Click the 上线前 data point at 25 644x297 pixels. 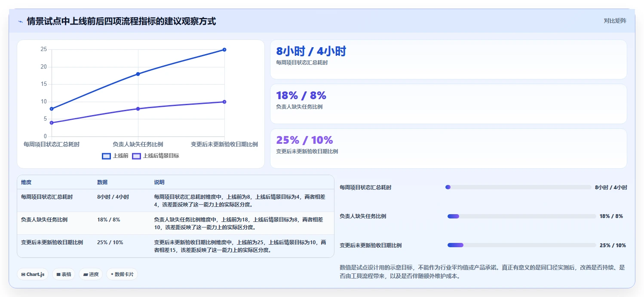(x=224, y=50)
